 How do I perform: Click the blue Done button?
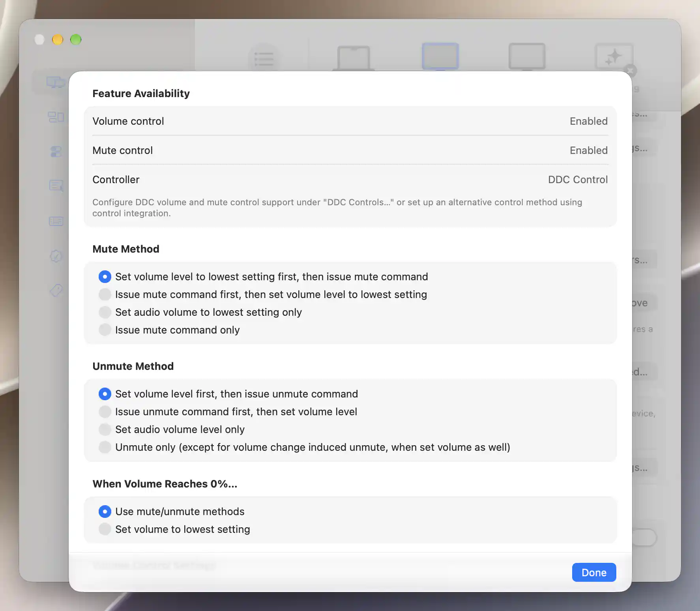tap(594, 572)
